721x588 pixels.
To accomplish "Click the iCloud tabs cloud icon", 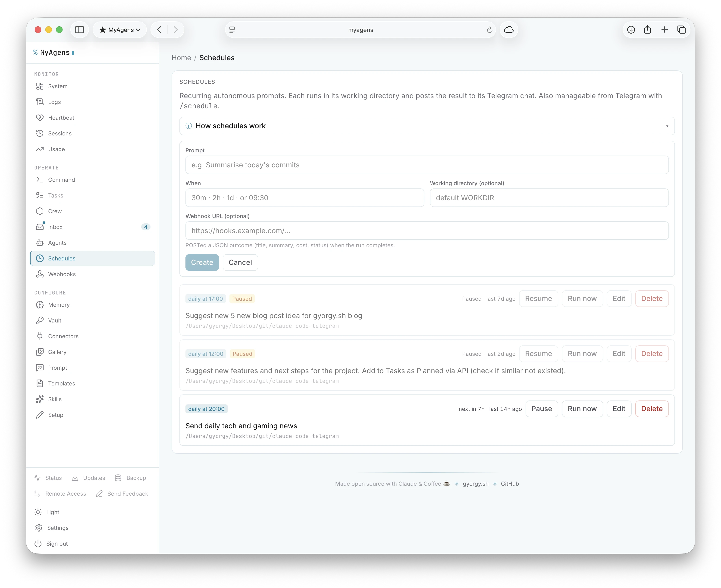I will point(508,30).
